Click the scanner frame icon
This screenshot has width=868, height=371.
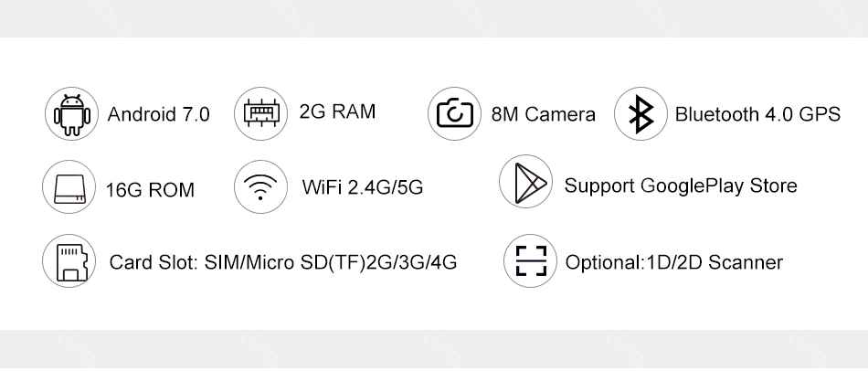pyautogui.click(x=530, y=260)
